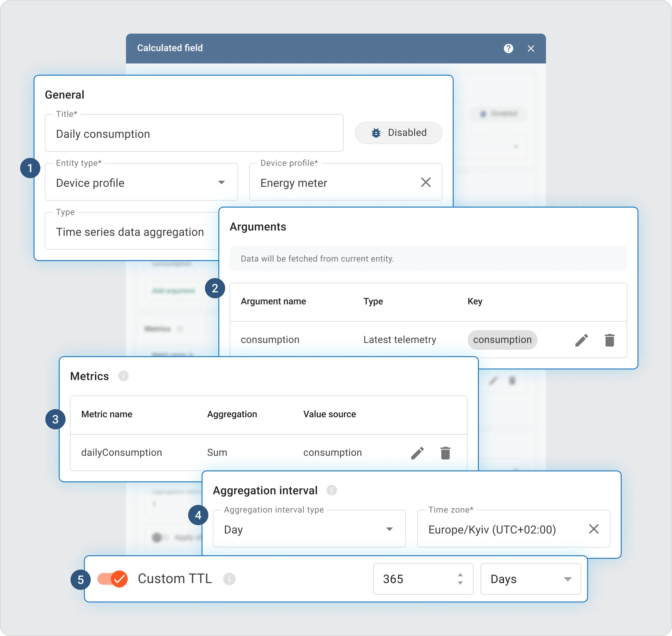This screenshot has height=636, width=672.
Task: Open the Entity type dropdown
Action: (x=141, y=182)
